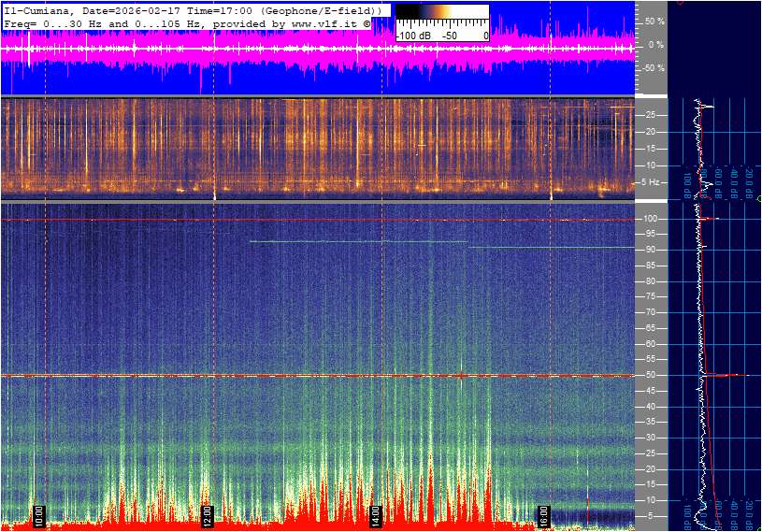This screenshot has height=532, width=762.
Task: Select the 12:00 time marker
Action: [207, 516]
